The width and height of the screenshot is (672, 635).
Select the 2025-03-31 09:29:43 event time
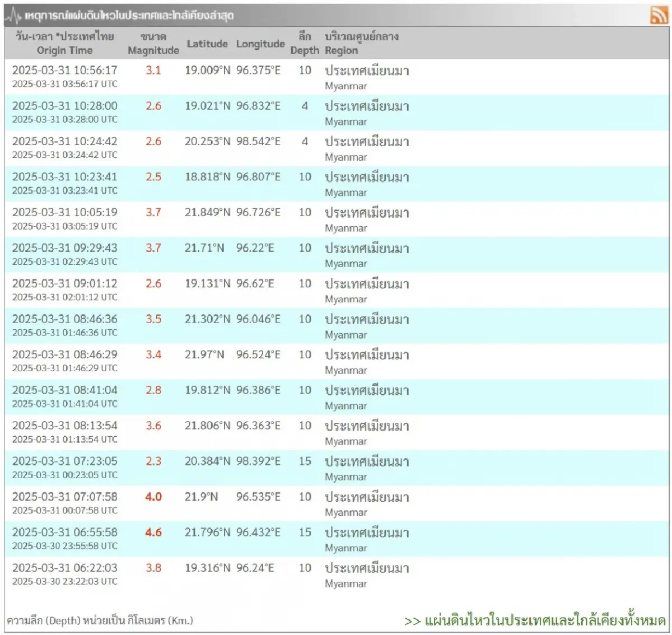(x=65, y=248)
